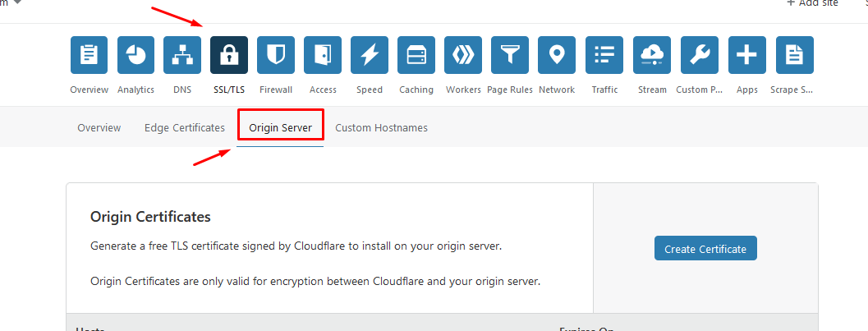868x331 pixels.
Task: Open the Firewall shield icon
Action: tap(276, 55)
